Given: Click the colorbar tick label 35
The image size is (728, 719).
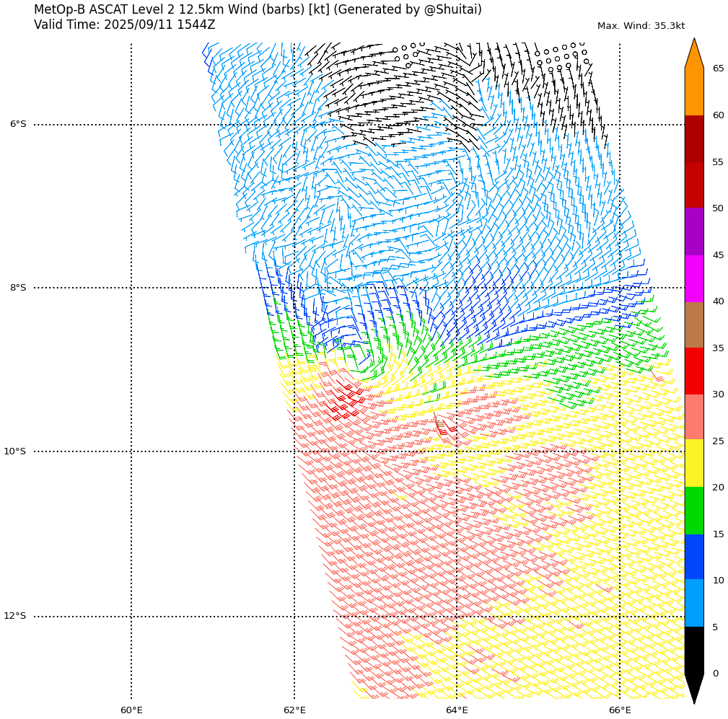Looking at the screenshot, I should click(x=718, y=348).
